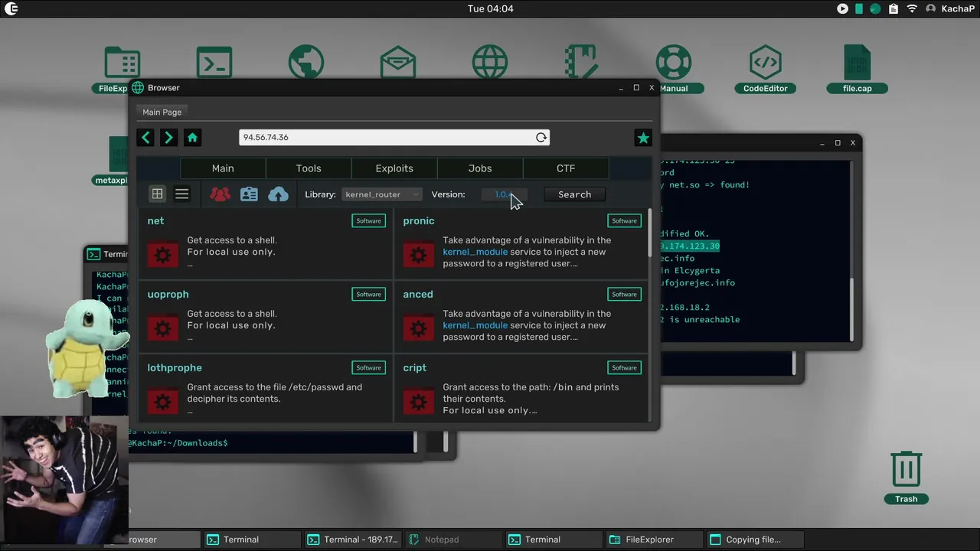The height and width of the screenshot is (551, 980).
Task: Open the Terminal desktop shortcut icon
Action: 214,63
